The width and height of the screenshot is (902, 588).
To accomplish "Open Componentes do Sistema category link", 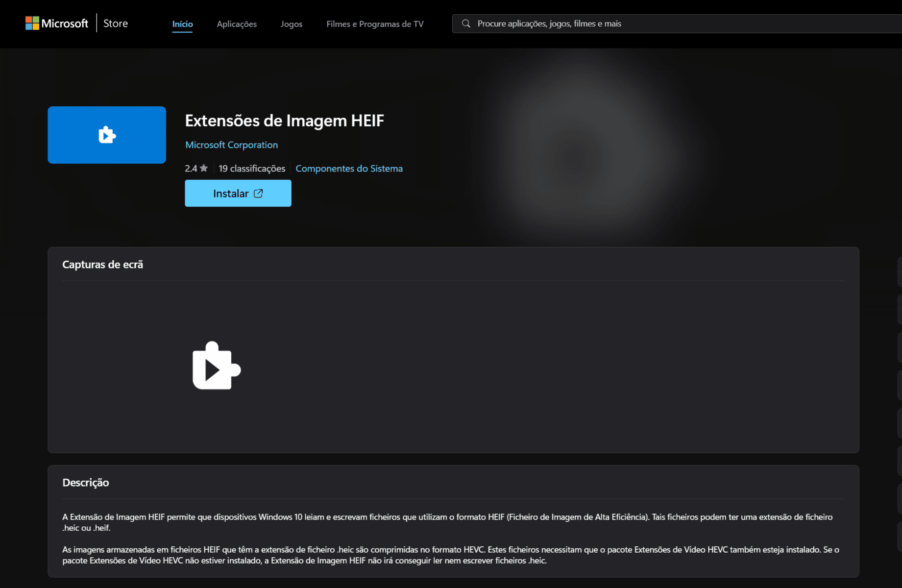I will click(349, 169).
